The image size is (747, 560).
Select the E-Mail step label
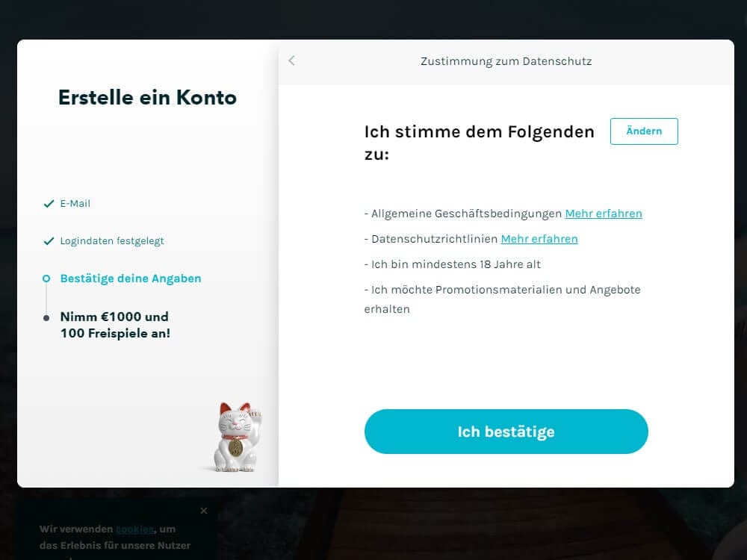(x=75, y=203)
